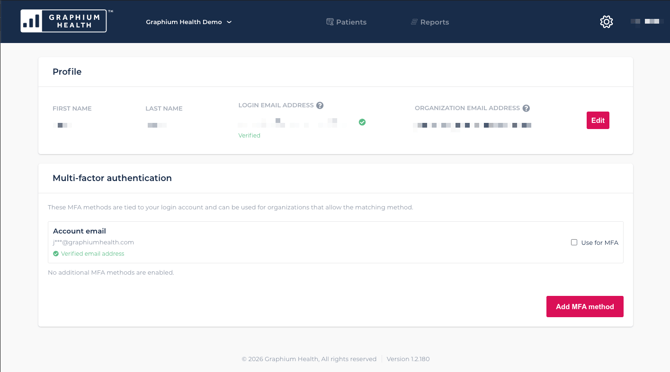
Task: Click the green Verified text under login email
Action: pyautogui.click(x=249, y=135)
